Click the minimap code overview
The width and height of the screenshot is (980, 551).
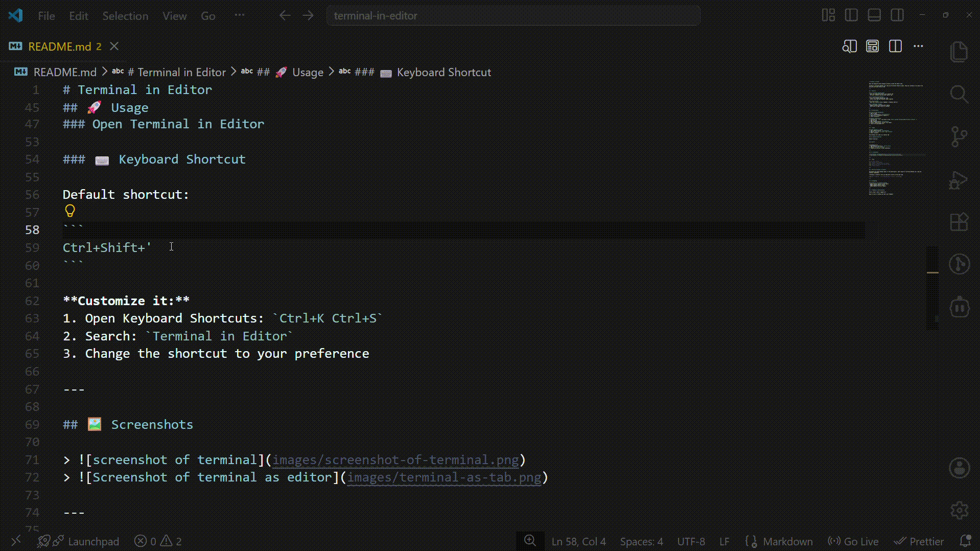click(x=896, y=139)
